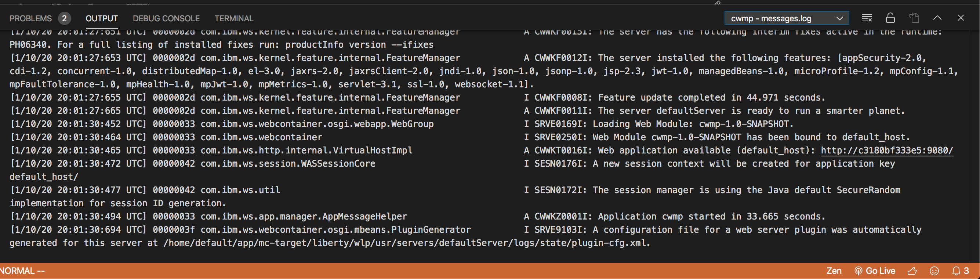980x279 pixels.
Task: Open the Debug Console tab
Action: [x=166, y=18]
